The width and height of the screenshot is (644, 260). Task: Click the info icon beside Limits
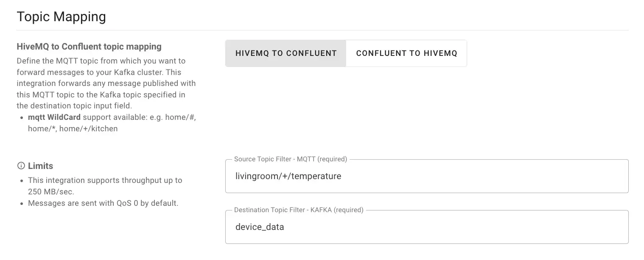point(20,166)
